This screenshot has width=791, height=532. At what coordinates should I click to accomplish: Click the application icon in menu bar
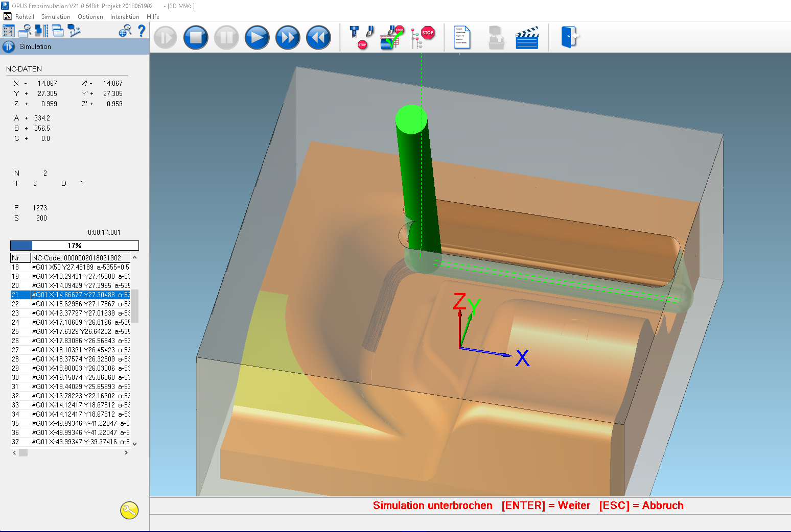[x=7, y=16]
